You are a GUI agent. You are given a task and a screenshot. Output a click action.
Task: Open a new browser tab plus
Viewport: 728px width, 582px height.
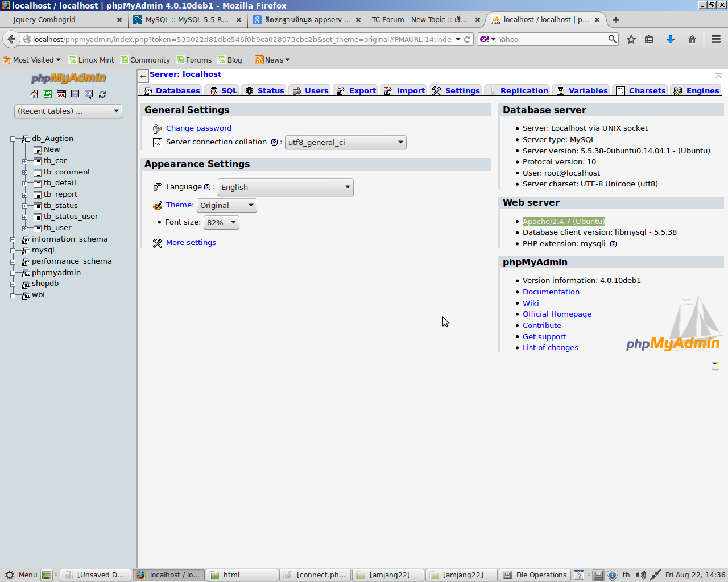[x=615, y=19]
